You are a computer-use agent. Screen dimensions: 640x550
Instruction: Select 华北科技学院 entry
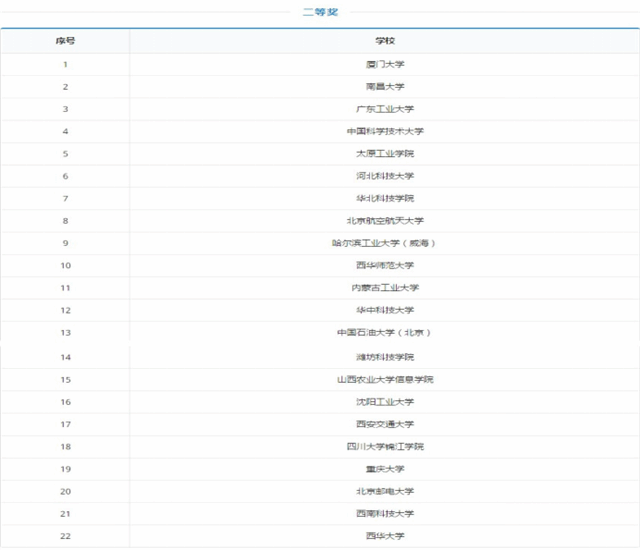click(385, 198)
